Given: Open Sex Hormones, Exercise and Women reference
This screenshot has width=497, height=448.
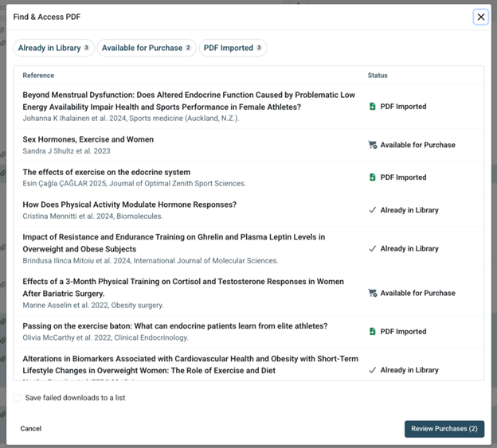Looking at the screenshot, I should (x=88, y=139).
